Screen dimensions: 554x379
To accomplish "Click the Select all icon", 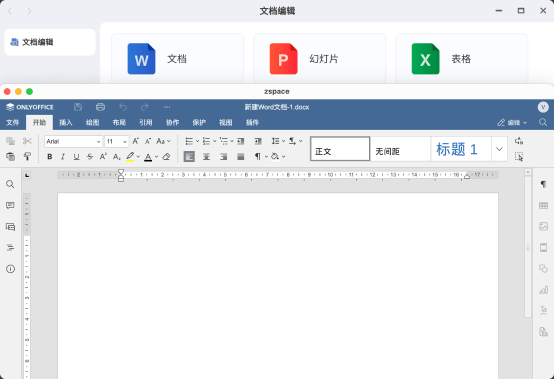I will click(x=519, y=156).
